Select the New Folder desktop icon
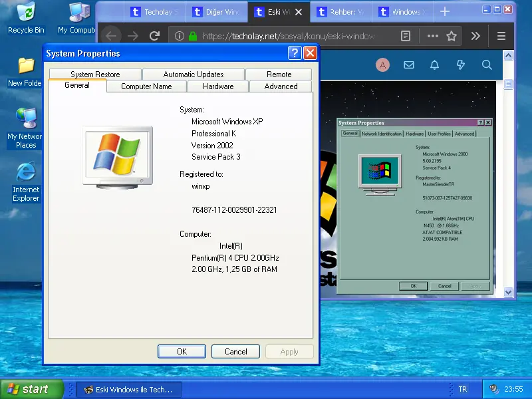This screenshot has width=532, height=399. pos(25,72)
